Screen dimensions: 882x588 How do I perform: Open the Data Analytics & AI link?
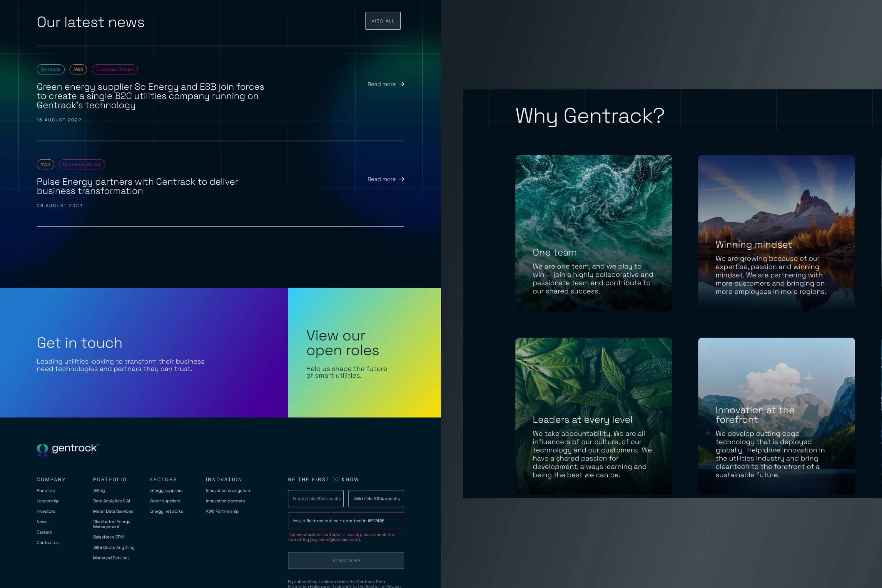[x=111, y=501]
